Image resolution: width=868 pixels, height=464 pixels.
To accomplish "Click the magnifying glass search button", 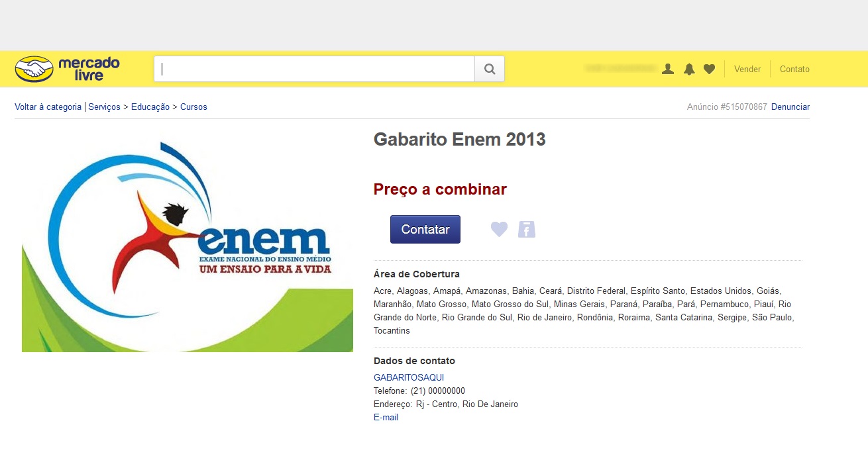I will click(x=490, y=69).
